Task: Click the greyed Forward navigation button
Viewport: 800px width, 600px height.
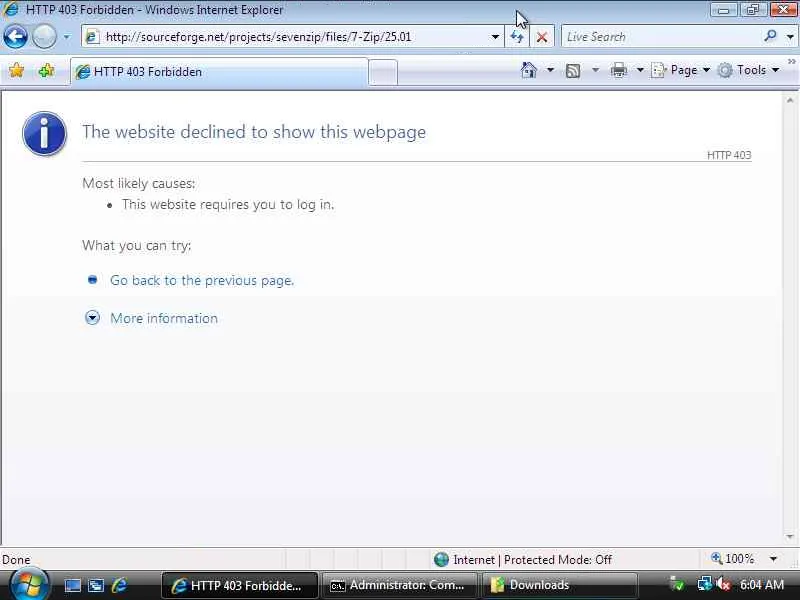Action: (44, 37)
